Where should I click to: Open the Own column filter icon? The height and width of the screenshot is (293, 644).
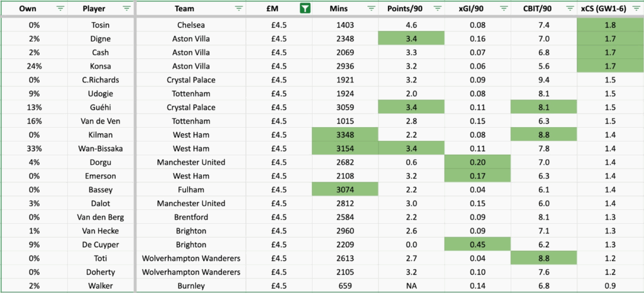click(x=60, y=8)
